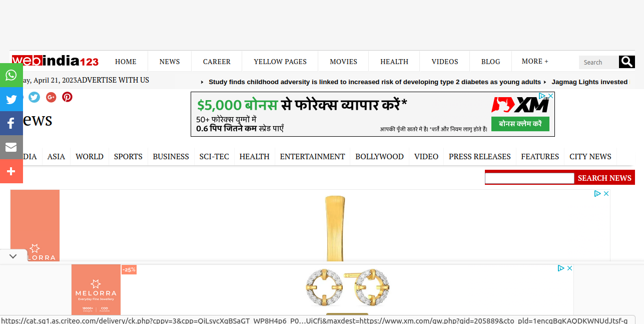Close the bottom Melorra ad banner
This screenshot has height=324, width=644.
pyautogui.click(x=569, y=268)
